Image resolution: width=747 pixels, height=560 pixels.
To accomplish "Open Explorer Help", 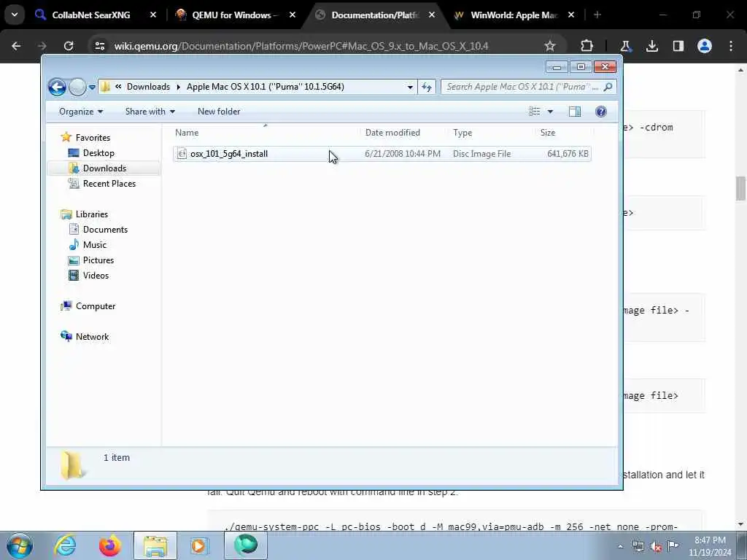I will tap(601, 112).
